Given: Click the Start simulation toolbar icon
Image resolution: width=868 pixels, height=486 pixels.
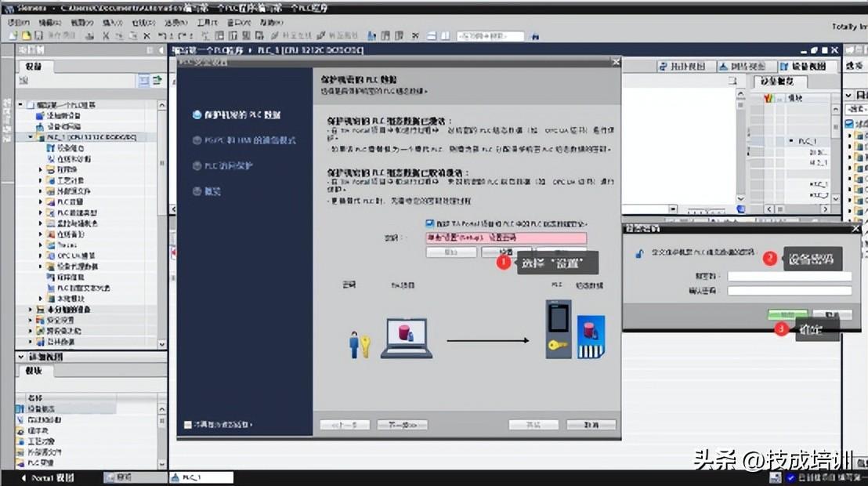Looking at the screenshot, I should [246, 36].
